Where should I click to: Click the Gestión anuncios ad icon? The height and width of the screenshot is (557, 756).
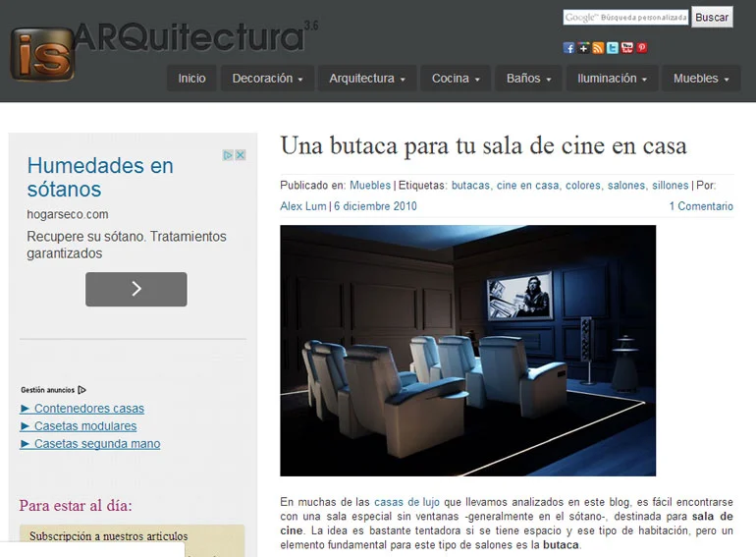(x=81, y=390)
